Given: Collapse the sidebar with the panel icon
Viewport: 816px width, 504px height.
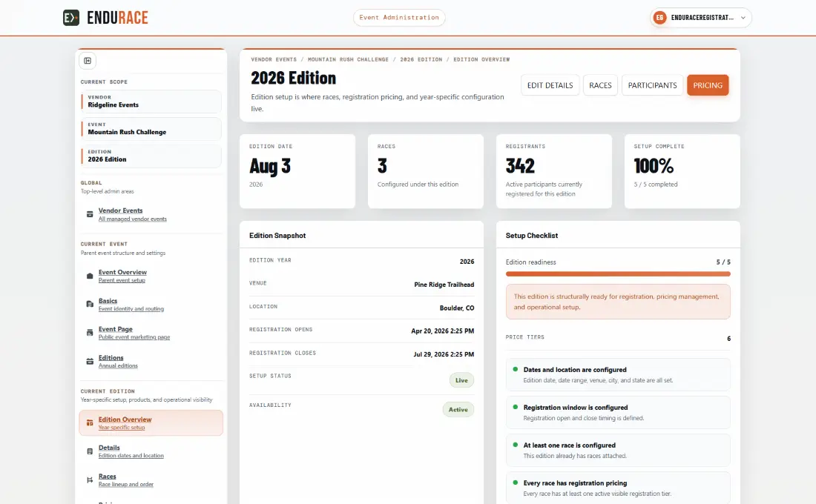Looking at the screenshot, I should pyautogui.click(x=88, y=61).
